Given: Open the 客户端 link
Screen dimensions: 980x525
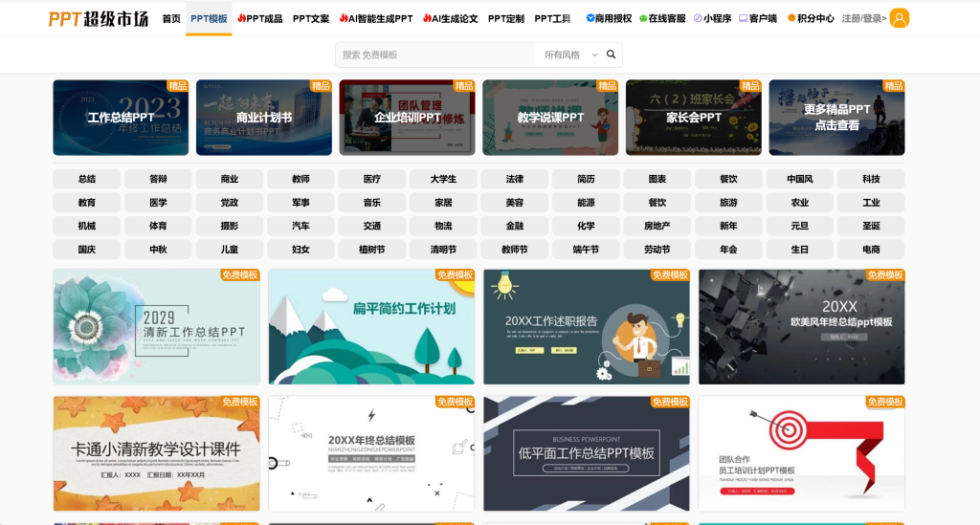Looking at the screenshot, I should click(x=758, y=19).
